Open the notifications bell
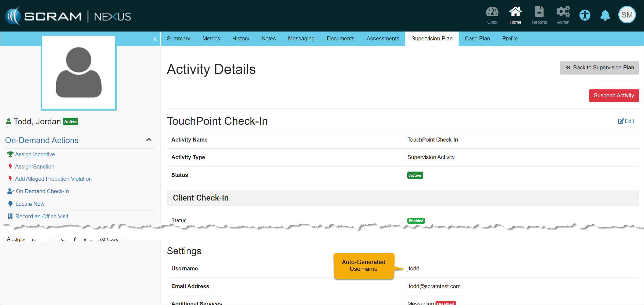 (605, 15)
